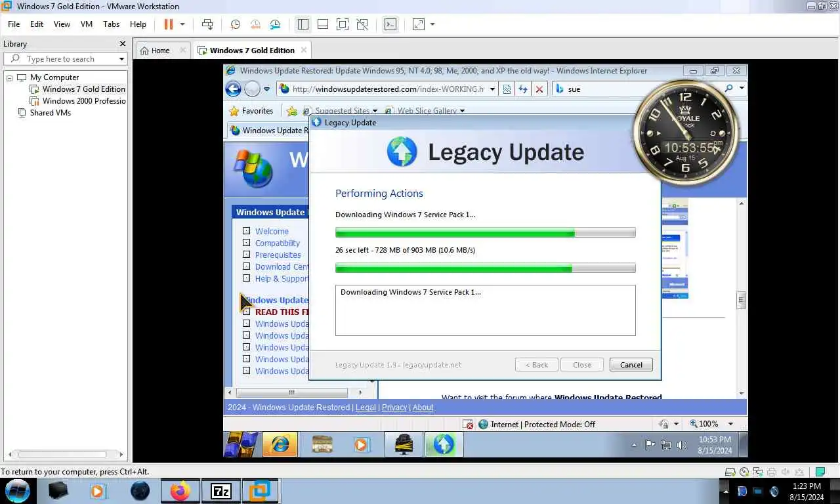Open the Web Slice Gallery dropdown
840x504 pixels.
click(462, 111)
